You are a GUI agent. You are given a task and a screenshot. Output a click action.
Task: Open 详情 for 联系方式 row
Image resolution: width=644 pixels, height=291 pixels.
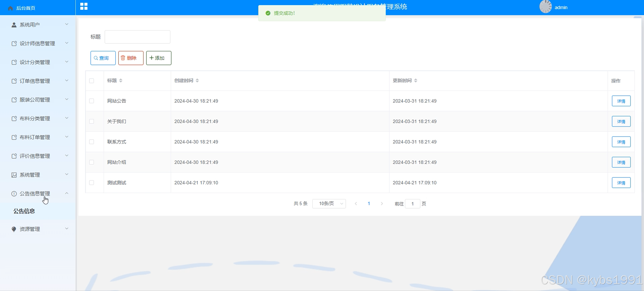point(621,142)
